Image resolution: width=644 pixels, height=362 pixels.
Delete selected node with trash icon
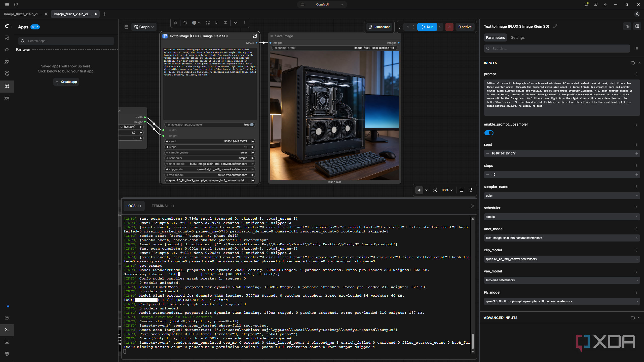(x=175, y=23)
